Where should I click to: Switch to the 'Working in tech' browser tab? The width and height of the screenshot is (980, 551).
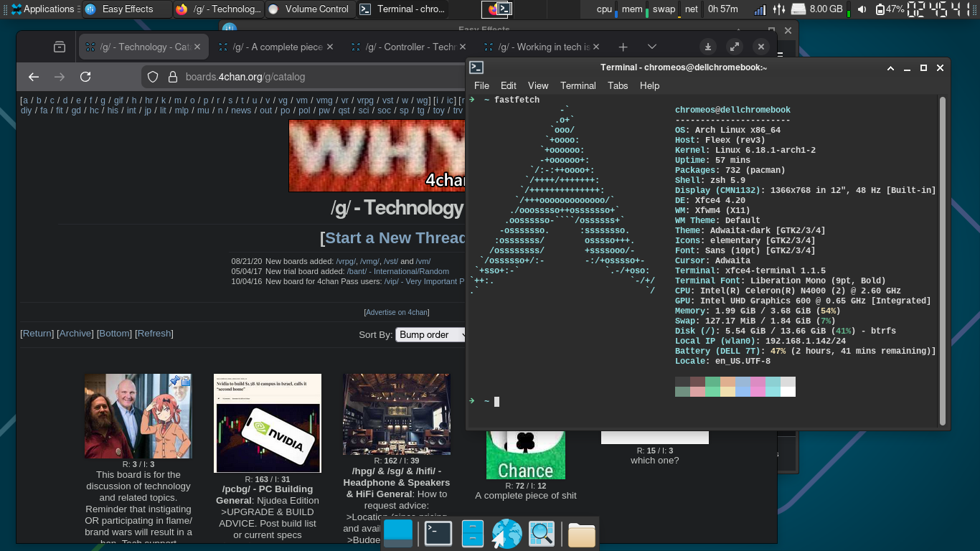(543, 47)
